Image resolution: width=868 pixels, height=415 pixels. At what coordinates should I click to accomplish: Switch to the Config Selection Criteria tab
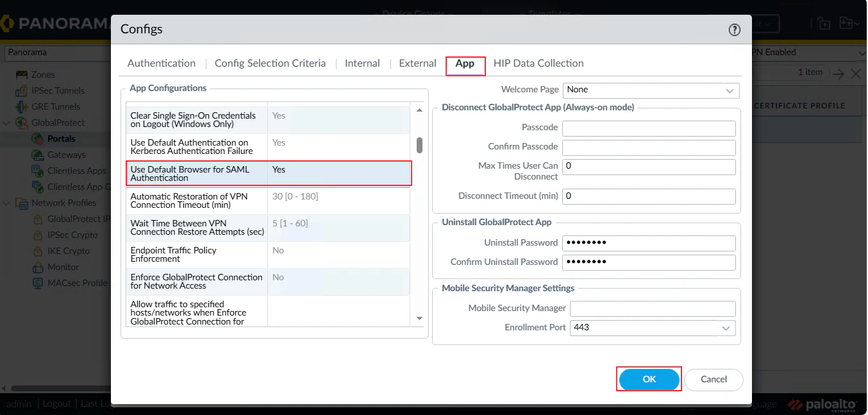270,64
